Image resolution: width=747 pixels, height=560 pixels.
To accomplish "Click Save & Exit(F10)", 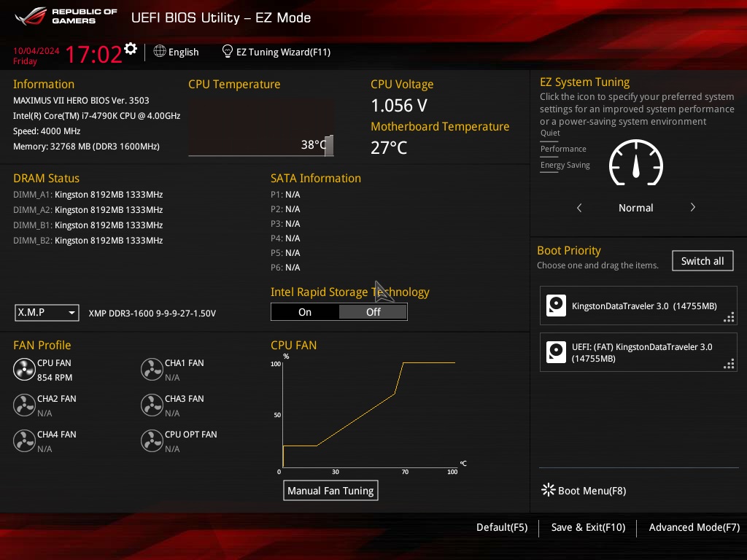I will [589, 527].
